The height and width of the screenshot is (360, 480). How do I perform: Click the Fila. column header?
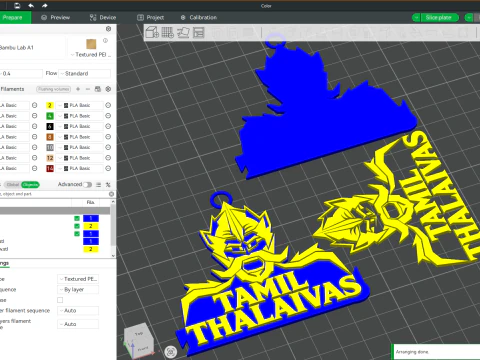(91, 202)
